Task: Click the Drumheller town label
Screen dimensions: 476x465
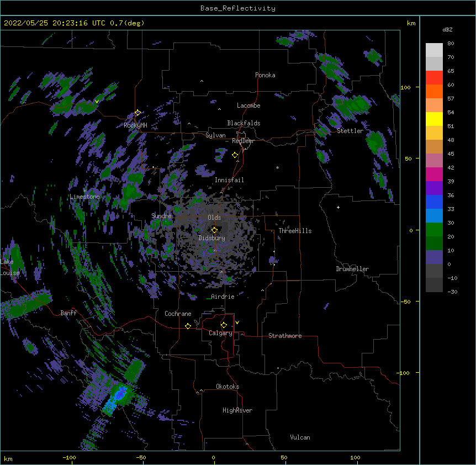Action: pos(352,269)
